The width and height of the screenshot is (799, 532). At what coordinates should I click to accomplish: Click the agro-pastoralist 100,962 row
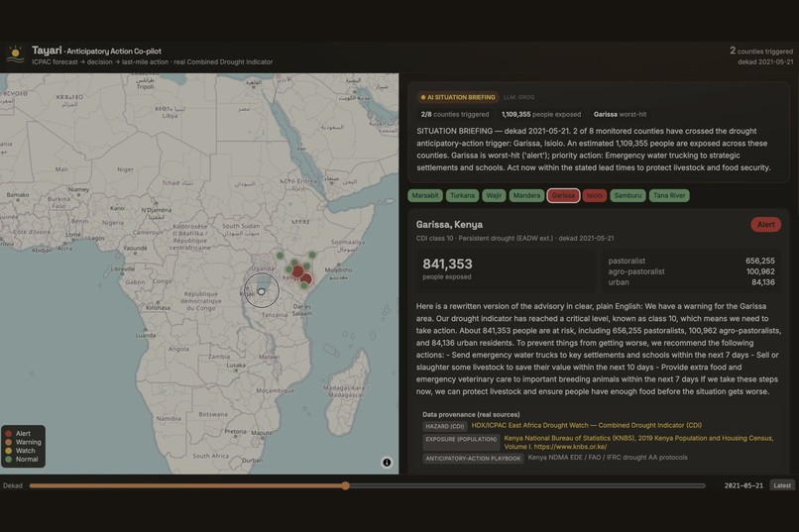(x=691, y=271)
